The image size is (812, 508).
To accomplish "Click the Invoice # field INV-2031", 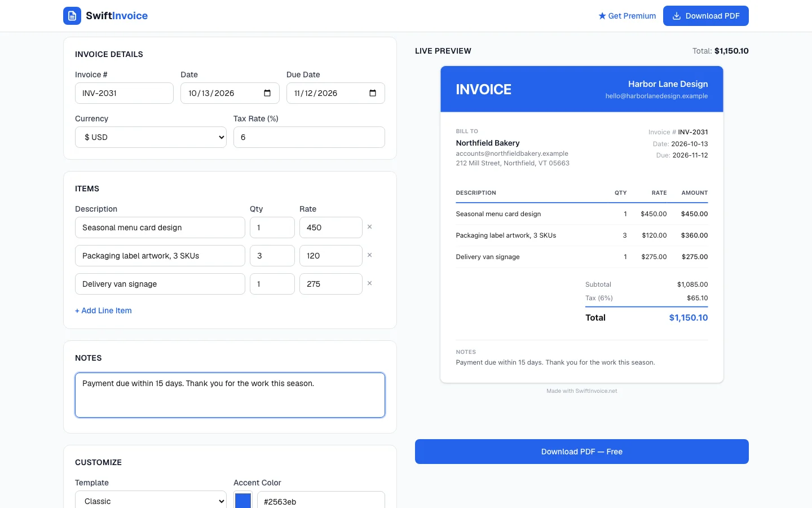I will point(124,93).
